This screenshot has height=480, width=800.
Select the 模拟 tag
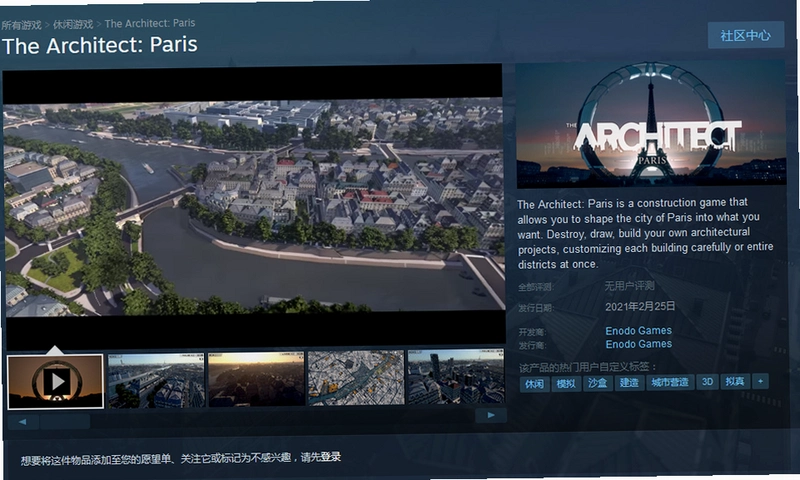click(x=566, y=383)
